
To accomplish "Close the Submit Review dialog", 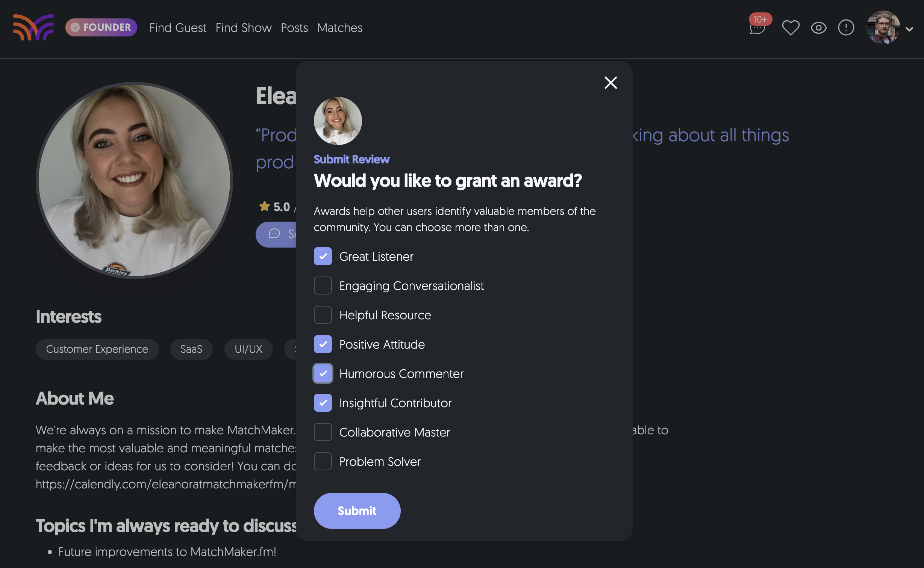I will (610, 83).
